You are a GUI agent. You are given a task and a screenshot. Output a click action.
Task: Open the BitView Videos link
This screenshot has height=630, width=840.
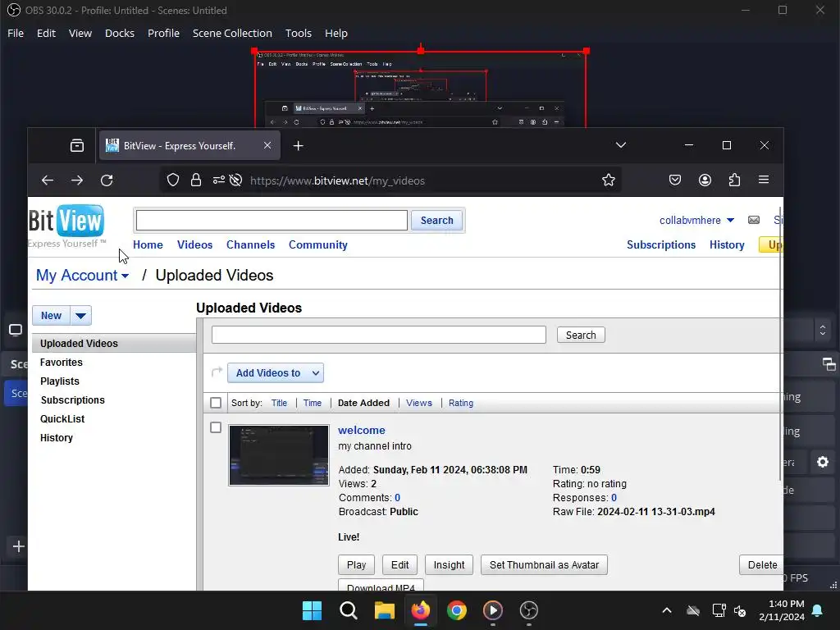point(194,244)
